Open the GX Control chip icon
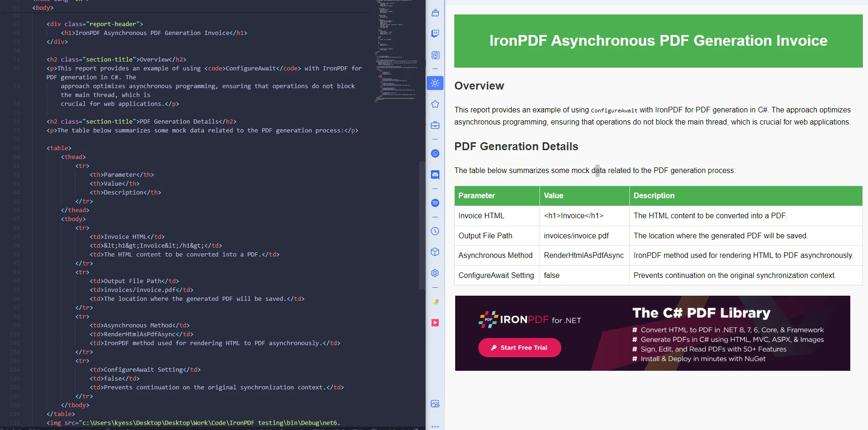The width and height of the screenshot is (868, 430). [x=435, y=55]
